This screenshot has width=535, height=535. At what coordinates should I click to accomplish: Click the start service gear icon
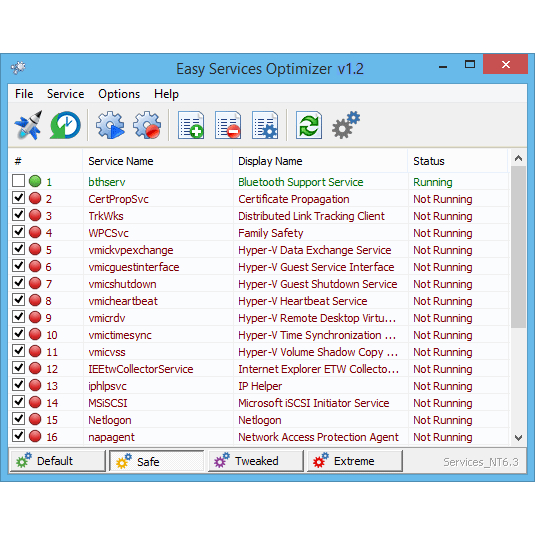[110, 125]
